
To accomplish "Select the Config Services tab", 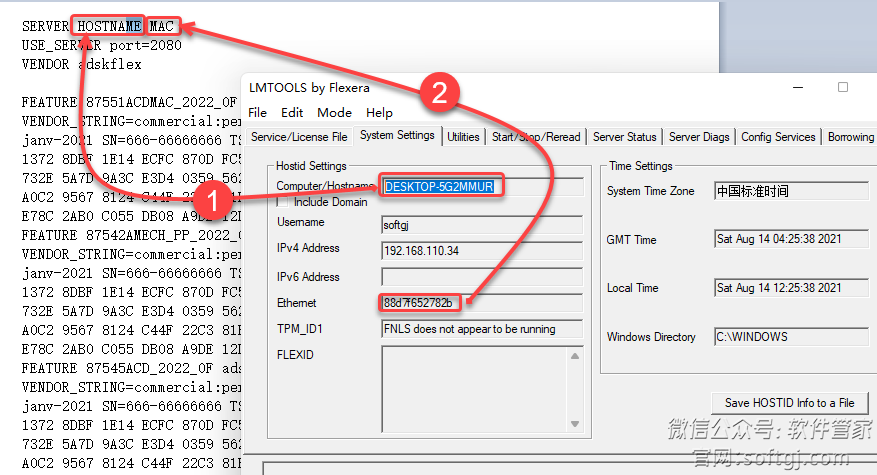I will coord(778,137).
